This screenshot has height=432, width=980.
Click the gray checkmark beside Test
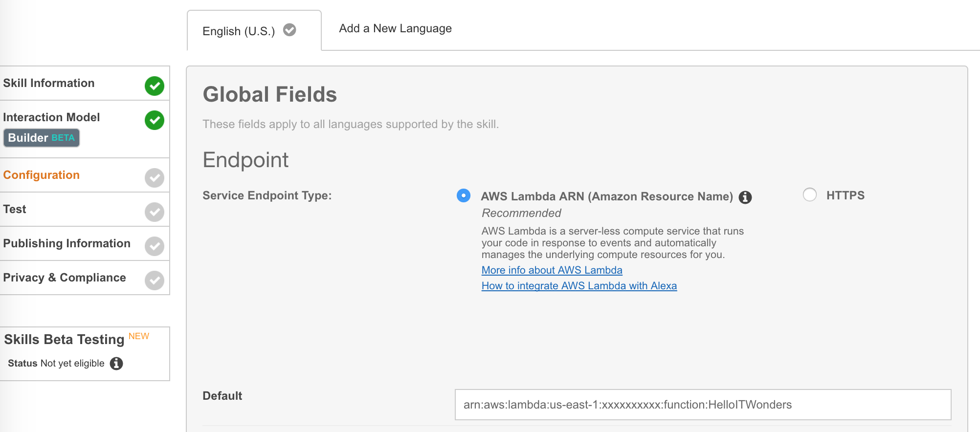click(x=155, y=212)
